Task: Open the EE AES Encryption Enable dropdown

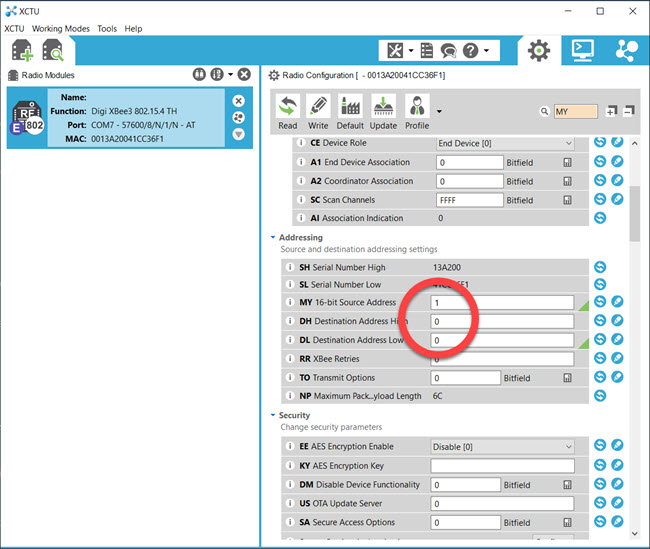Action: pos(502,447)
